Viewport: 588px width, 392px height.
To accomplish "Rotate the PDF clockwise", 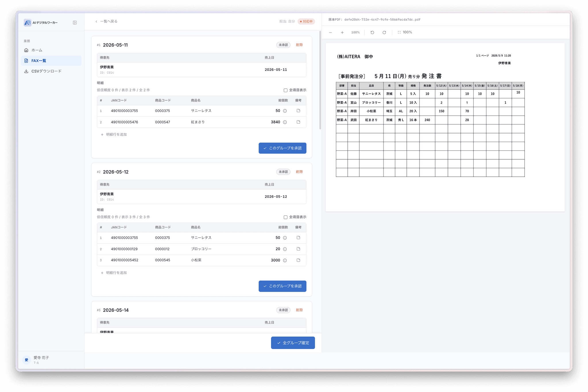I will 384,32.
